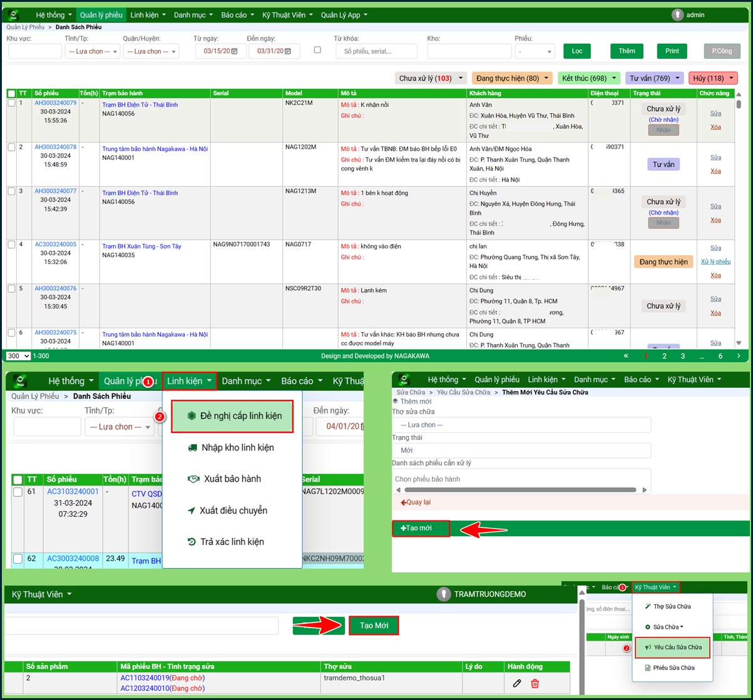This screenshot has height=700, width=753.
Task: Open calendar picker in the 03/15 date field
Action: (x=234, y=51)
